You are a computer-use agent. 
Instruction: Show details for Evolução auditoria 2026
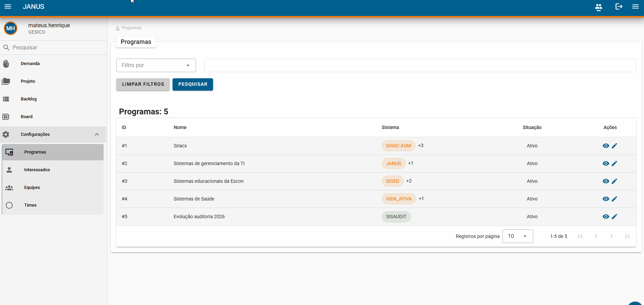tap(606, 216)
